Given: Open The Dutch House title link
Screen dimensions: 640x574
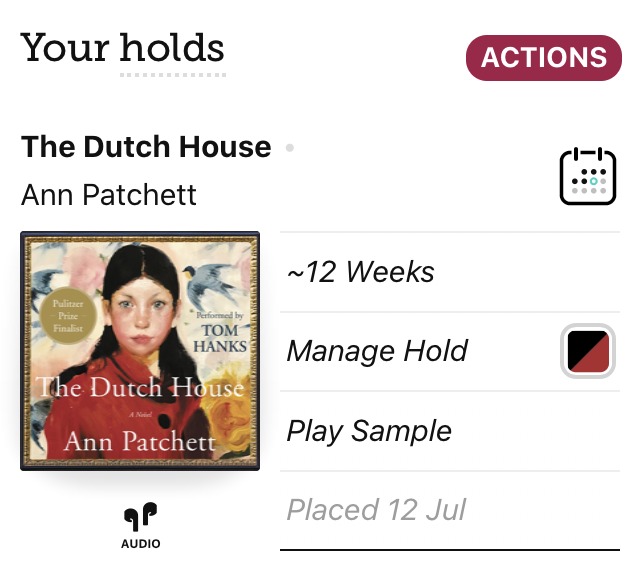Looking at the screenshot, I should click(x=146, y=147).
